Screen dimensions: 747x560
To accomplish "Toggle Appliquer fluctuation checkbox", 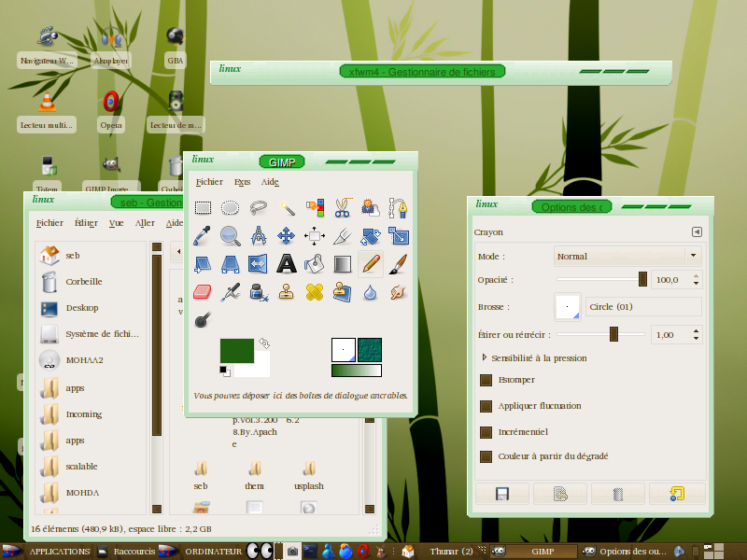I will [x=486, y=406].
